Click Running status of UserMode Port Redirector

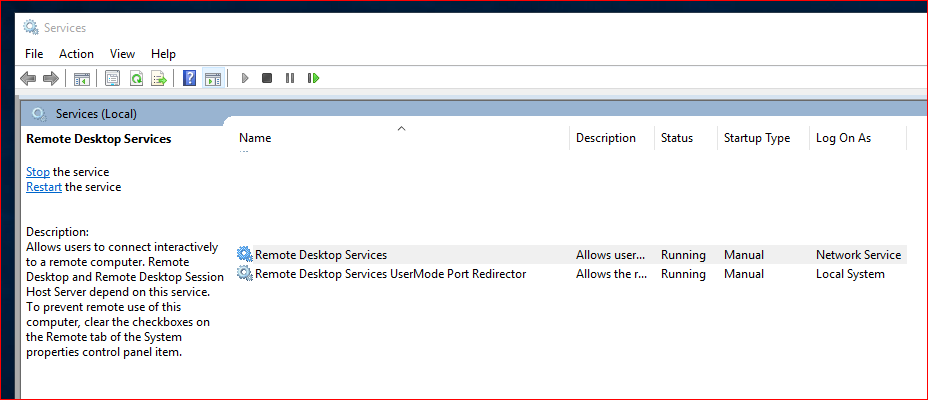(684, 274)
